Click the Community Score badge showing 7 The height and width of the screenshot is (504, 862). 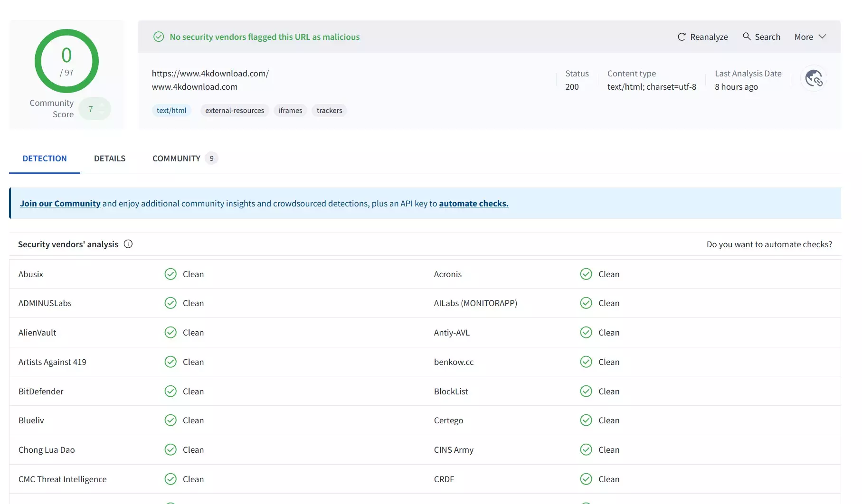click(x=95, y=109)
